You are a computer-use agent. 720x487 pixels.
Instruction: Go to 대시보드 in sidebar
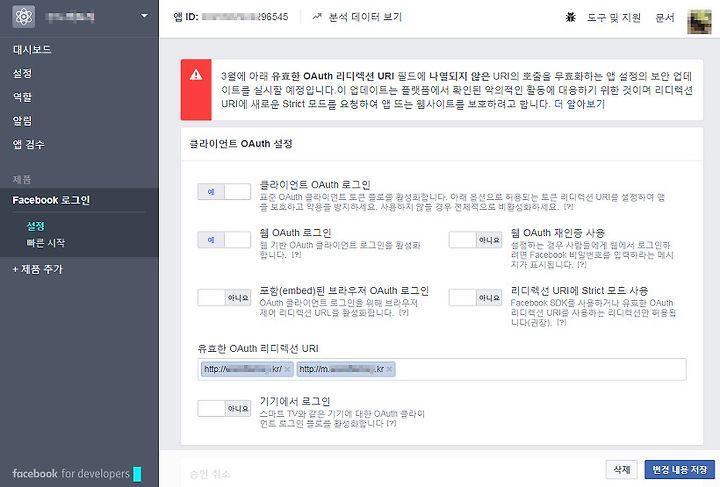pos(32,50)
